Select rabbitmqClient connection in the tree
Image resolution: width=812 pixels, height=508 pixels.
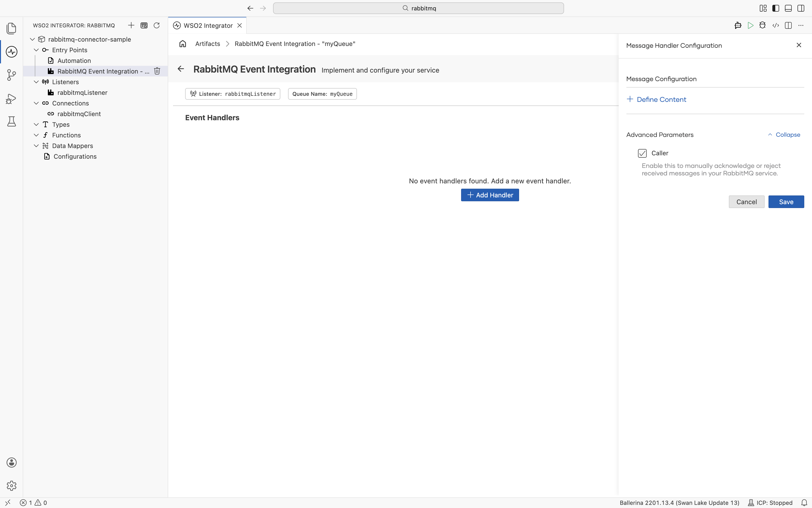point(79,114)
